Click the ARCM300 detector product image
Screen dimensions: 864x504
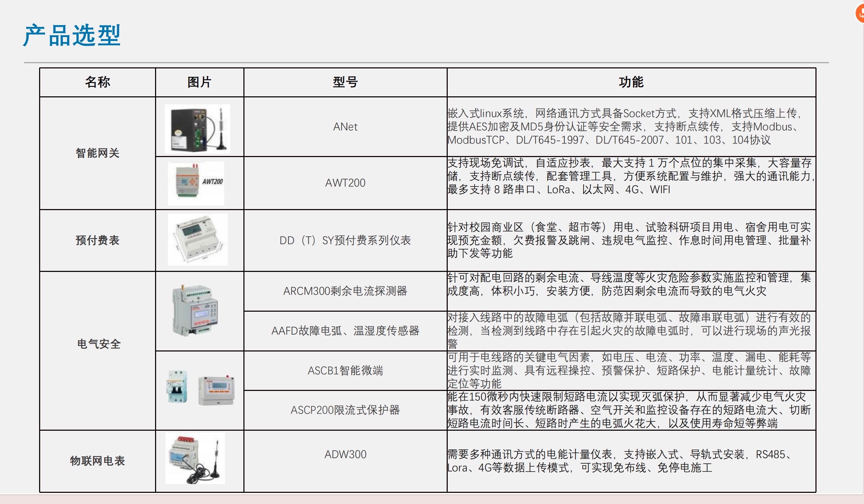click(195, 311)
